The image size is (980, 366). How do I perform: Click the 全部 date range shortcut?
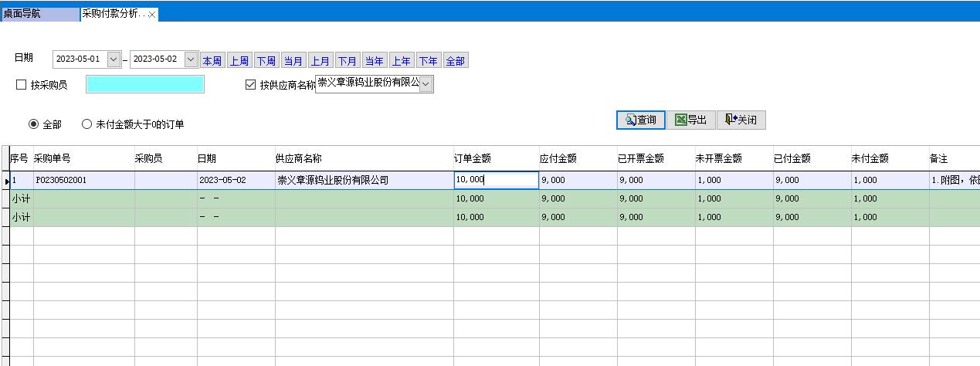pyautogui.click(x=455, y=61)
